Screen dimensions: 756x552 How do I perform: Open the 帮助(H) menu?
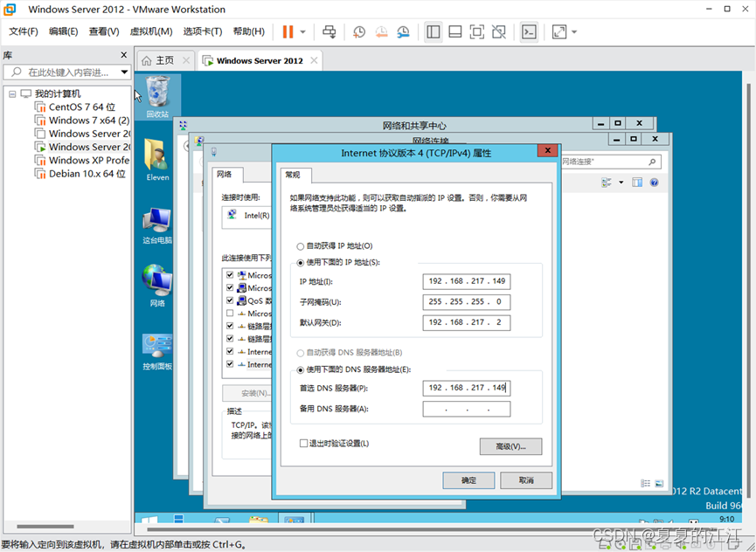click(x=249, y=31)
